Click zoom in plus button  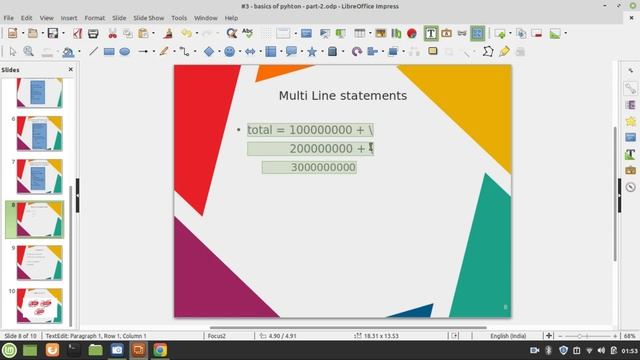pyautogui.click(x=615, y=336)
